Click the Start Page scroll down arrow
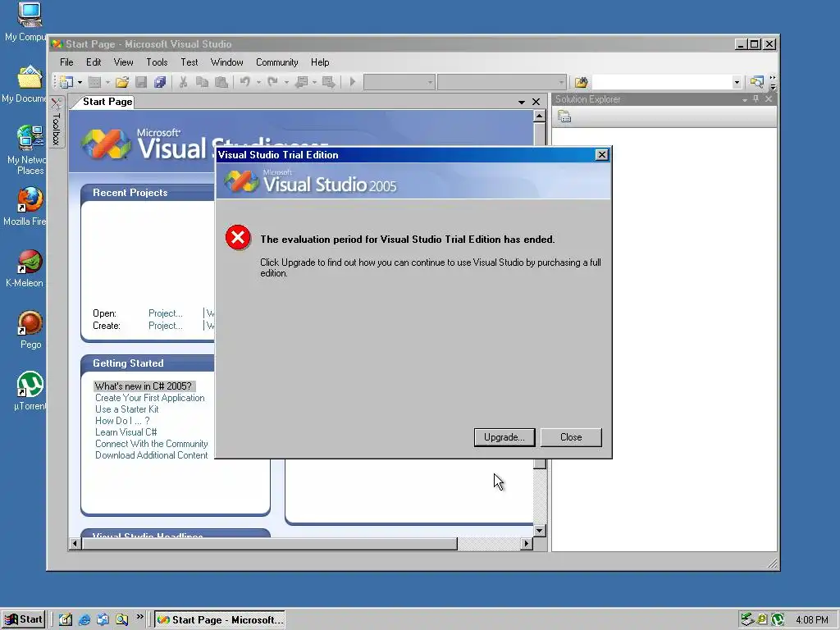This screenshot has height=630, width=840. coord(540,531)
